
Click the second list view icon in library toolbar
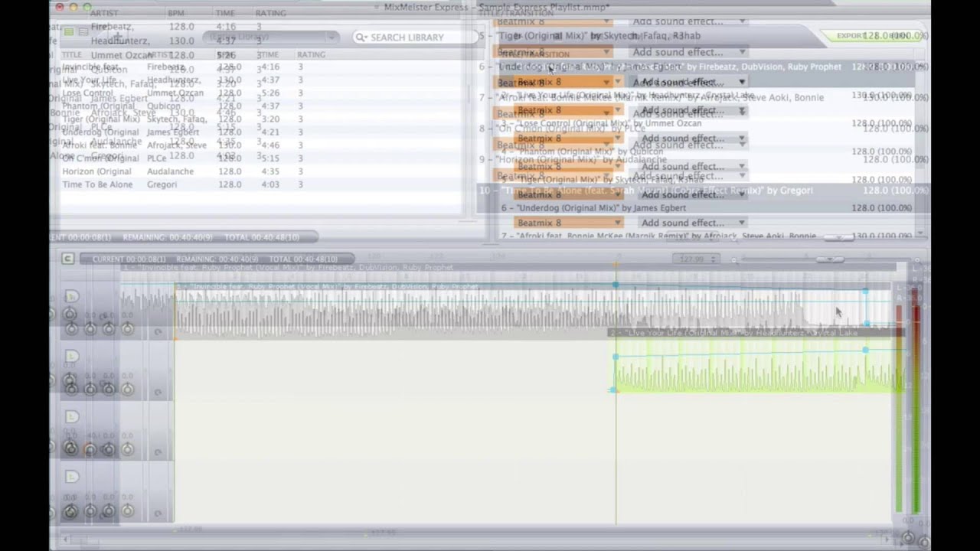(83, 32)
